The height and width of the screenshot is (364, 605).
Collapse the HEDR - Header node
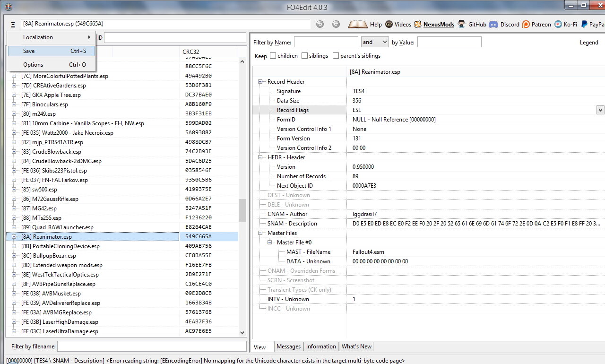pyautogui.click(x=260, y=157)
